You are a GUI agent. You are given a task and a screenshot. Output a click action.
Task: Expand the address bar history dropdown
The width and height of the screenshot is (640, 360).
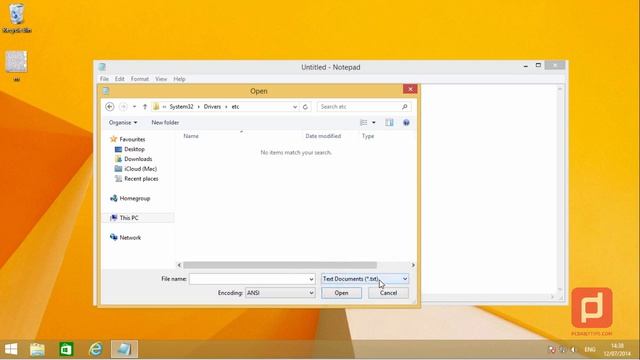click(x=295, y=107)
